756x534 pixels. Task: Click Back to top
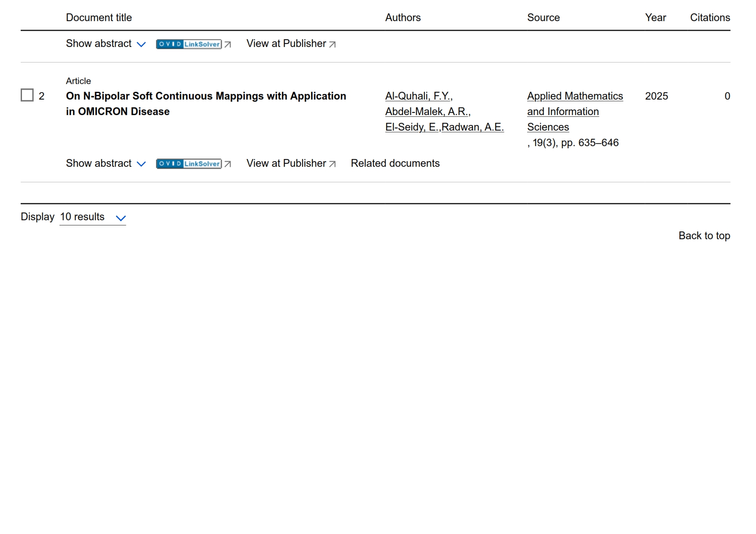704,236
